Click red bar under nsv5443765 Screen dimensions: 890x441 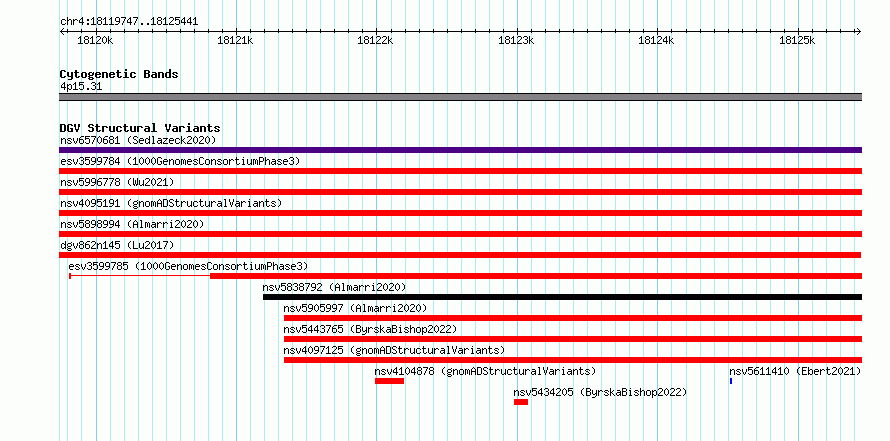tap(573, 339)
